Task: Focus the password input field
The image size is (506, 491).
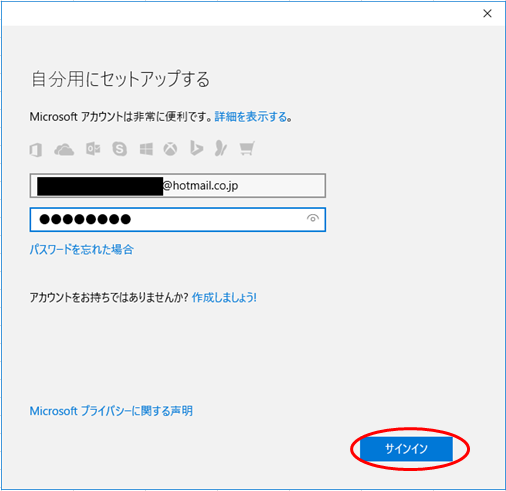Action: click(x=178, y=220)
